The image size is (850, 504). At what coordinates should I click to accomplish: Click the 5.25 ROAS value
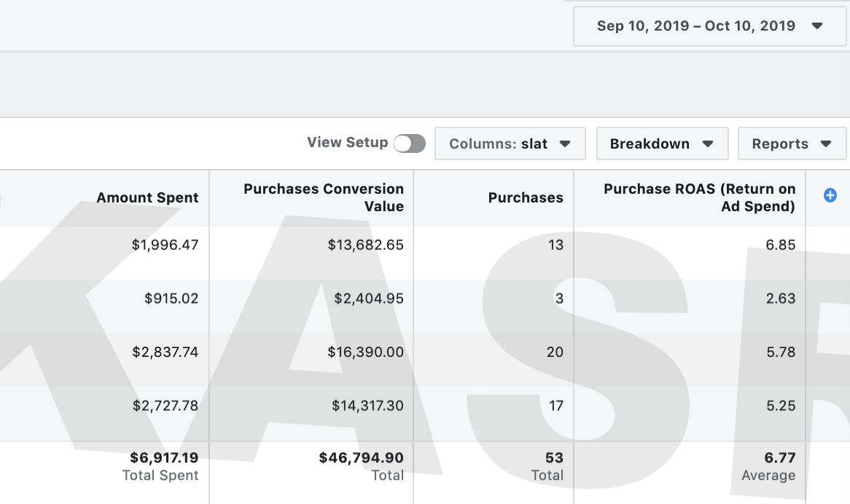(780, 406)
